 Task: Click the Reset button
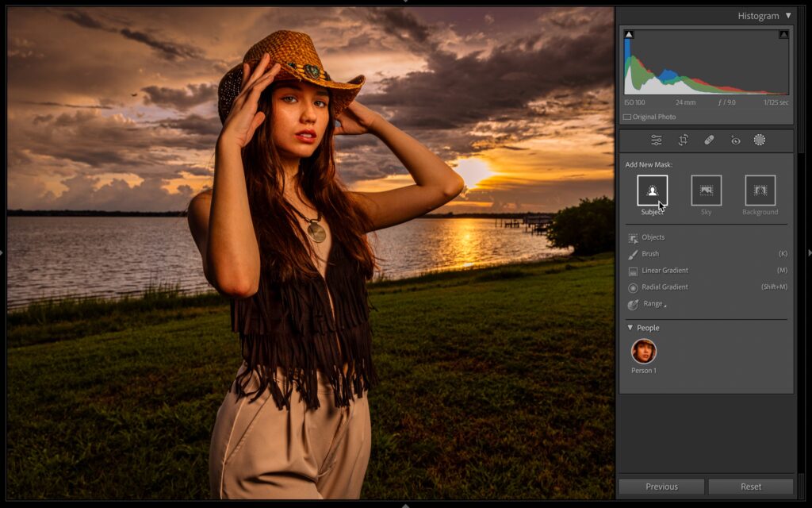pyautogui.click(x=750, y=487)
